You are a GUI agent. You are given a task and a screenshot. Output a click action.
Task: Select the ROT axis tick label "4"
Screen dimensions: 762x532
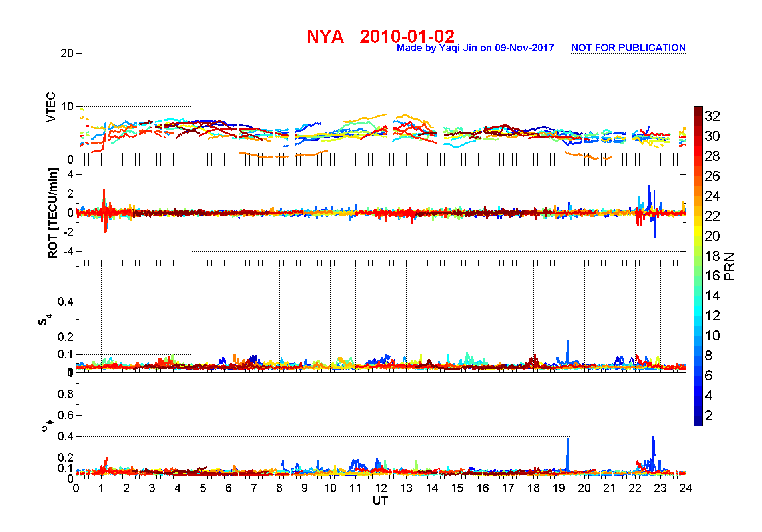coord(71,174)
